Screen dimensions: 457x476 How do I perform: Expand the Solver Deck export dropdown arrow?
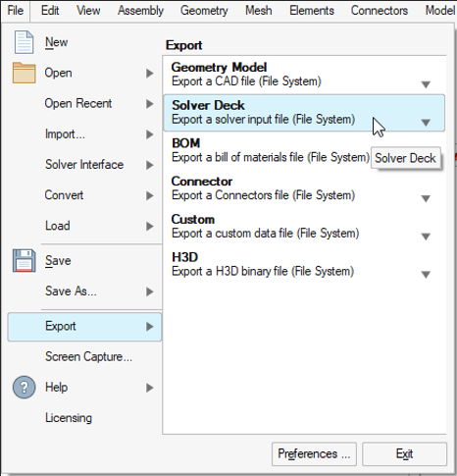(x=426, y=123)
